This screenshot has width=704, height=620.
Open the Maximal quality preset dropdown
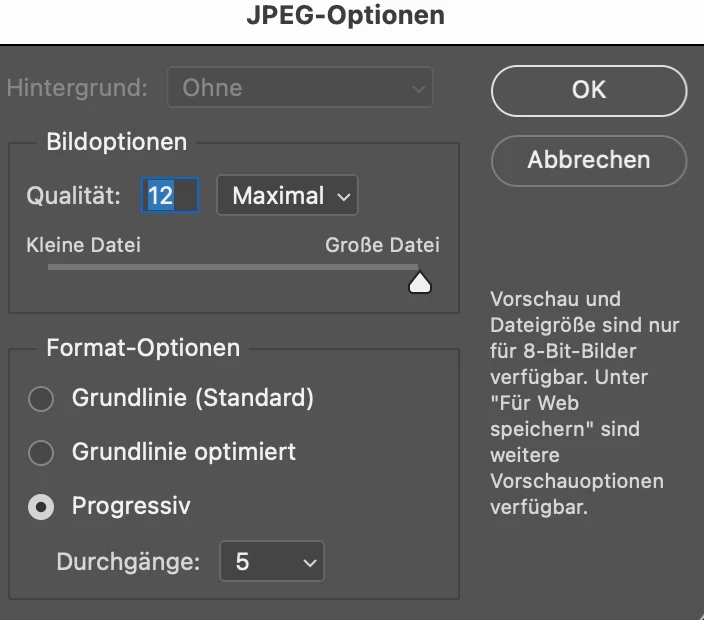tap(287, 195)
